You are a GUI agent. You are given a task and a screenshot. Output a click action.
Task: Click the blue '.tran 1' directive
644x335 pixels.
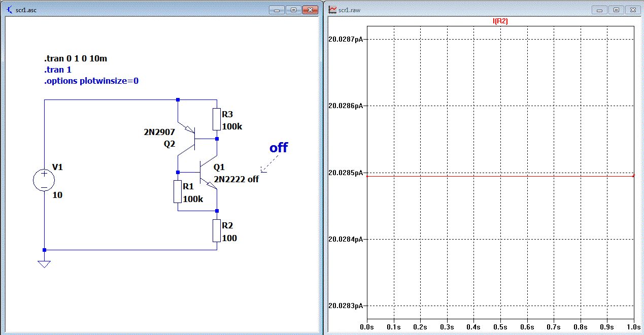(x=58, y=70)
